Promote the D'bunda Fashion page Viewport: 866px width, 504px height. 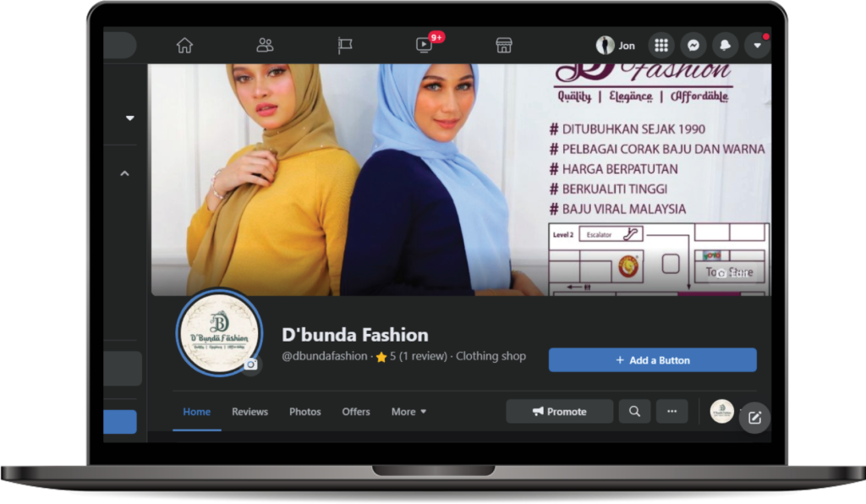click(559, 411)
